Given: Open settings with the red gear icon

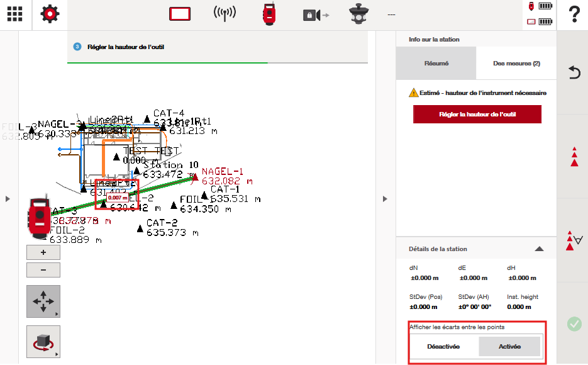Looking at the screenshot, I should tap(50, 14).
